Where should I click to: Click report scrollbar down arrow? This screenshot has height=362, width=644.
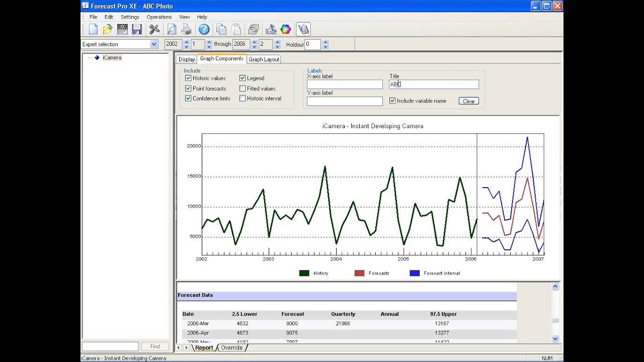555,339
